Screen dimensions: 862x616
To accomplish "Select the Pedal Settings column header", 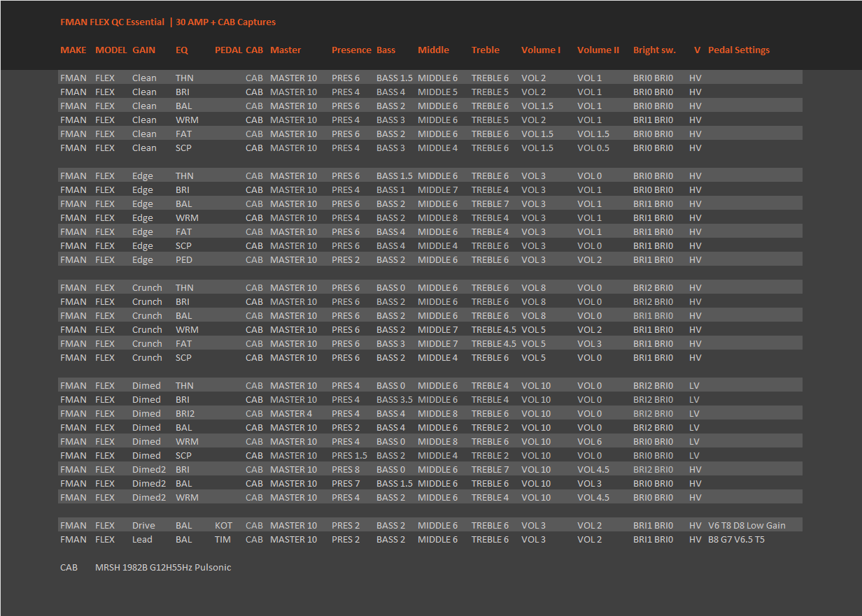I will 739,50.
